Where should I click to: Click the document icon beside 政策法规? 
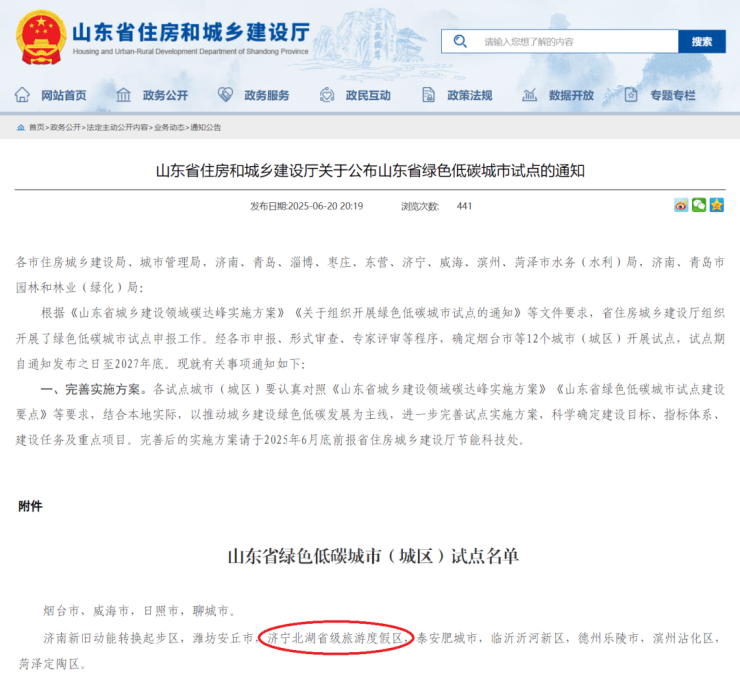pos(429,95)
